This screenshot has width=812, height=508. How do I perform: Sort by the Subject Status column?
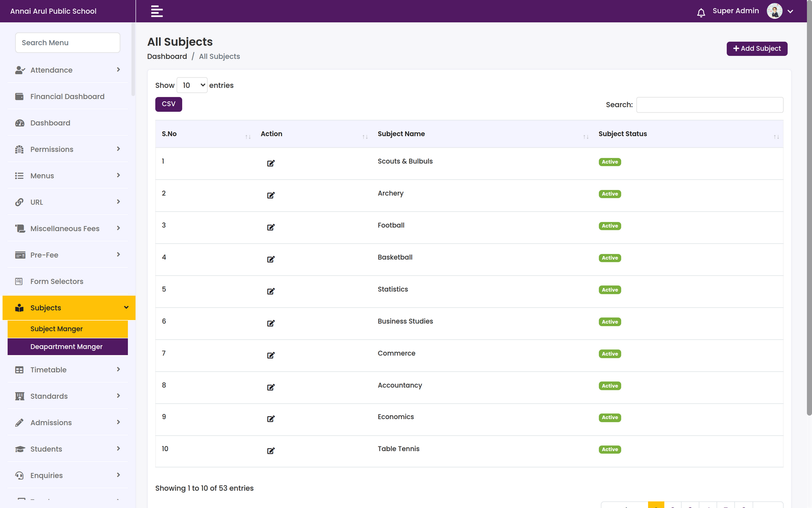(688, 134)
